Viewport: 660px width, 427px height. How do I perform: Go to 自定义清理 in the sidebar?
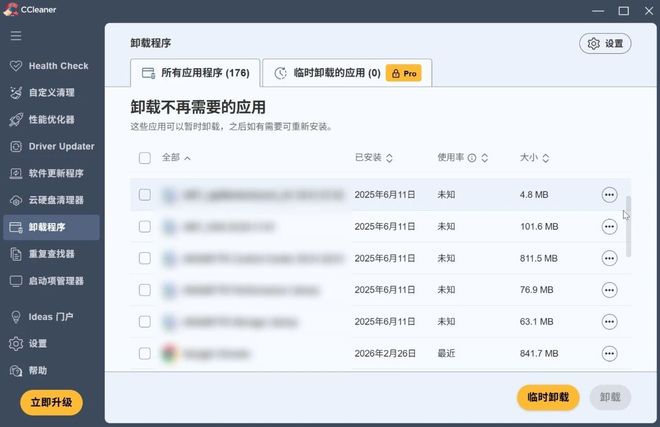click(50, 93)
